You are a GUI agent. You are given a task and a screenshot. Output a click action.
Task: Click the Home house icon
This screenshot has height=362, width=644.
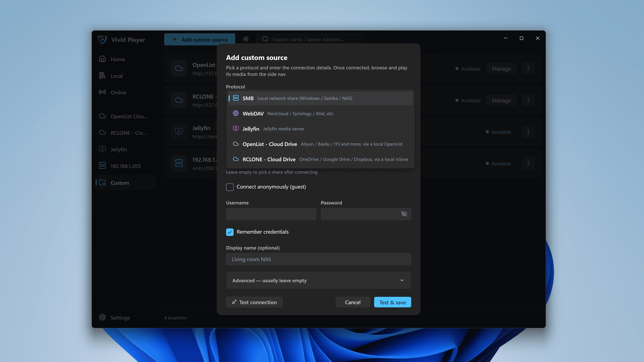102,59
